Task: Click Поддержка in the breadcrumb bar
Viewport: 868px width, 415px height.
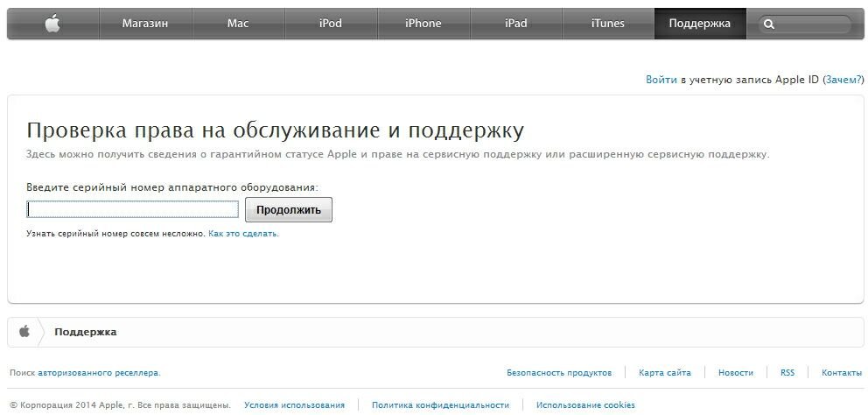Action: pos(85,332)
